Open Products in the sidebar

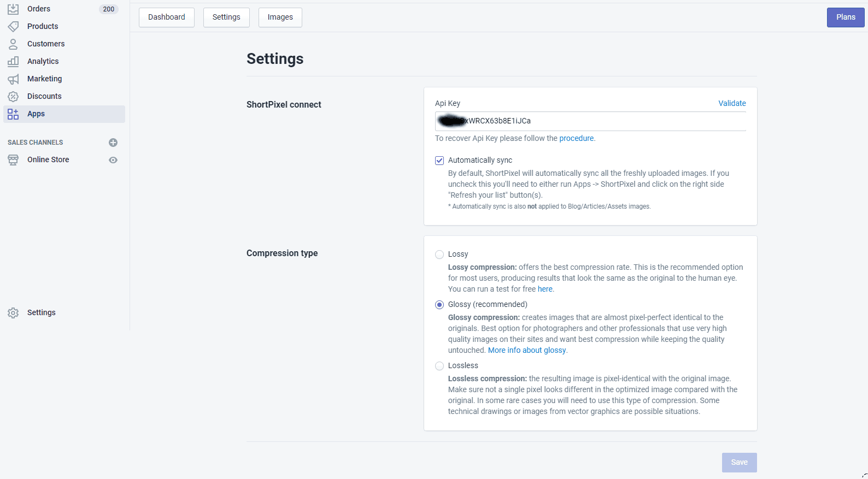(43, 26)
